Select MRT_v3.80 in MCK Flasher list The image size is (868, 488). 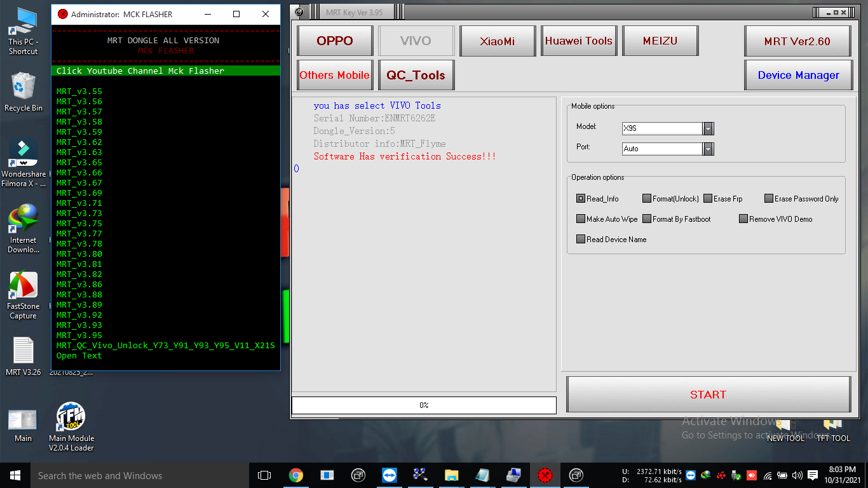(79, 254)
